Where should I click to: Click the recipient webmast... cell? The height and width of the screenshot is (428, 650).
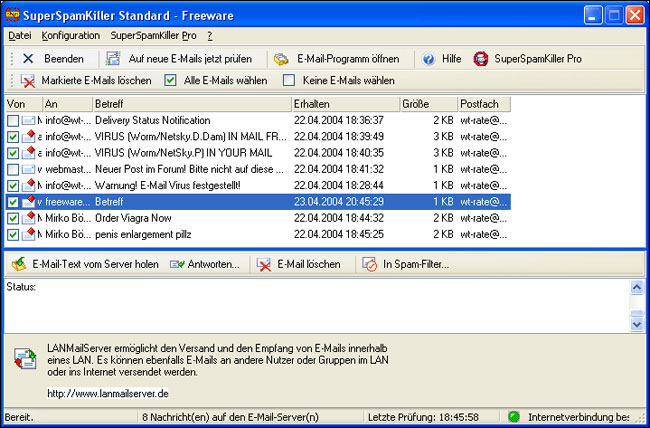point(66,169)
